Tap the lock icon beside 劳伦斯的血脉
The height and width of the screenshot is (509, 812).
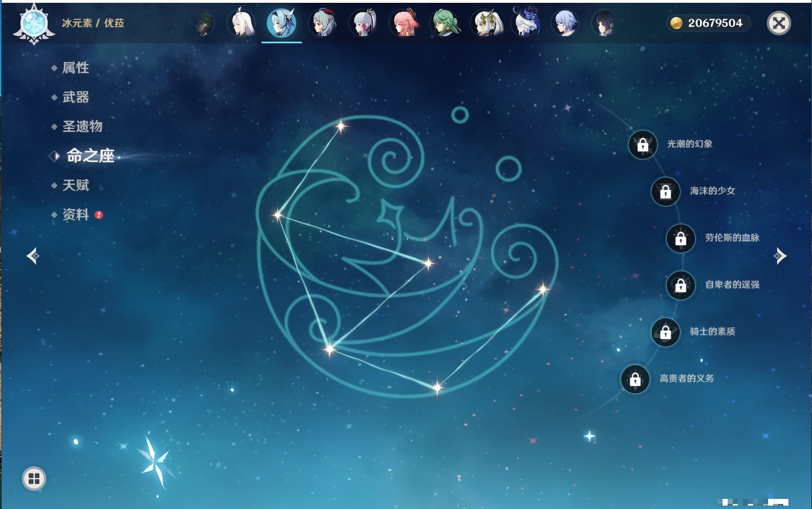(680, 238)
